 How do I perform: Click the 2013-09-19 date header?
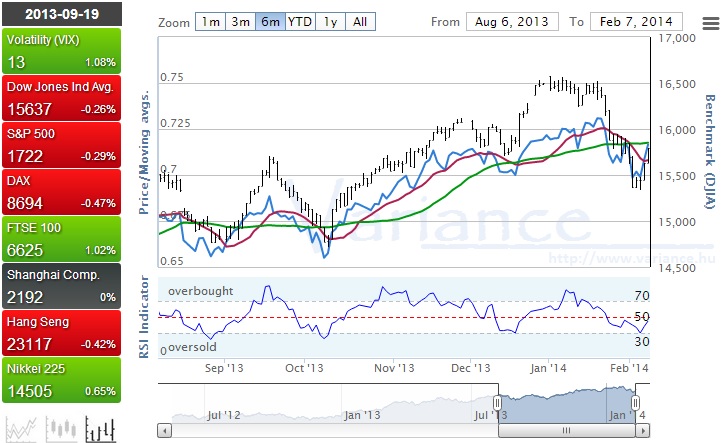coord(62,14)
